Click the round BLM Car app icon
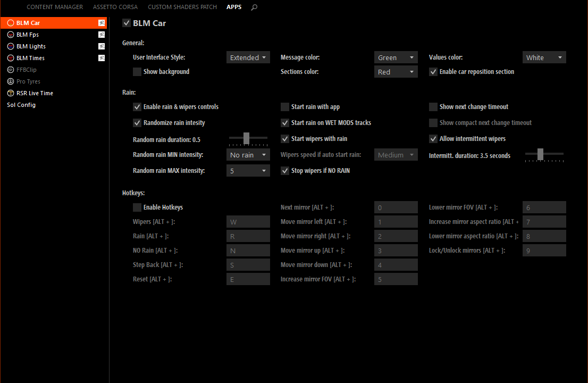The height and width of the screenshot is (383, 588). (11, 23)
